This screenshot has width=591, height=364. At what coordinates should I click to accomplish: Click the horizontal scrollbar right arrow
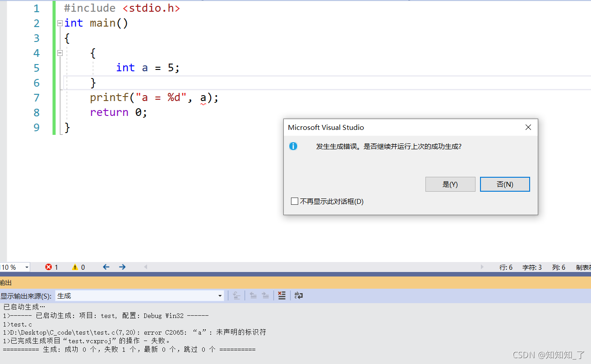coord(482,267)
